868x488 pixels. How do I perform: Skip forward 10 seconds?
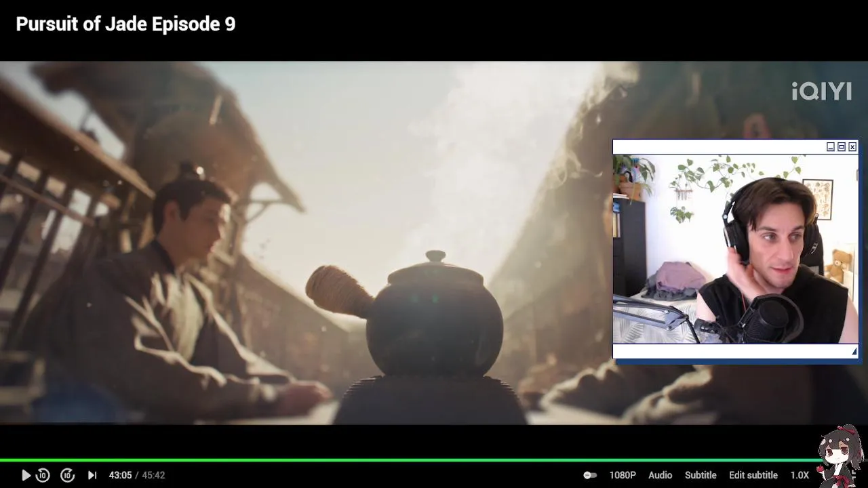pos(67,475)
